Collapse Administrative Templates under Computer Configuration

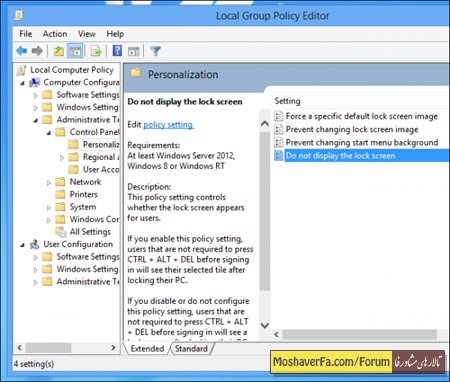(x=36, y=120)
